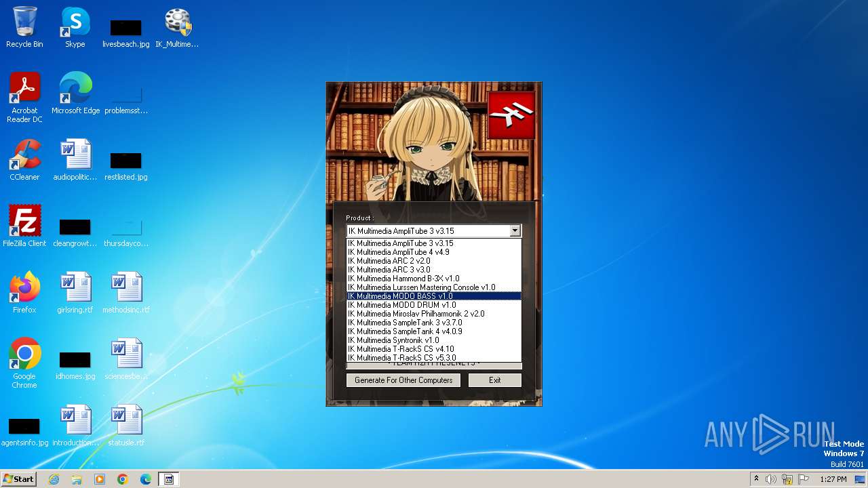868x488 pixels.
Task: Click the Exit button
Action: [495, 380]
